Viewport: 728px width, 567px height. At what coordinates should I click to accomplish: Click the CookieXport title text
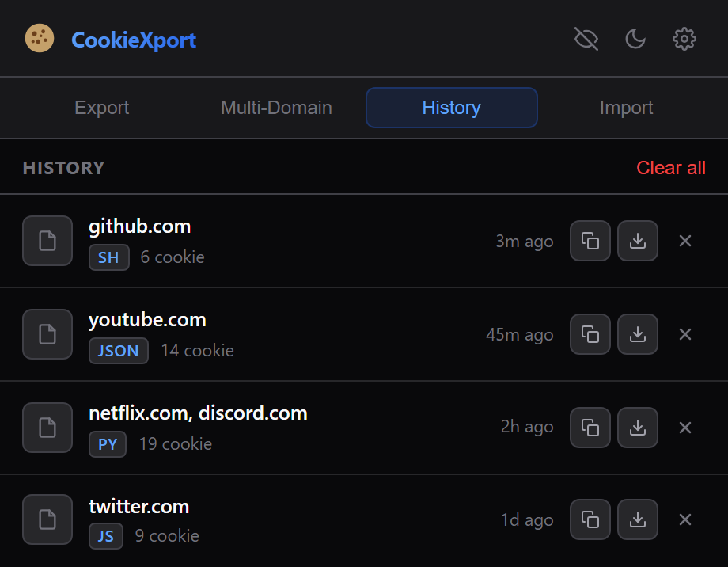click(x=134, y=40)
